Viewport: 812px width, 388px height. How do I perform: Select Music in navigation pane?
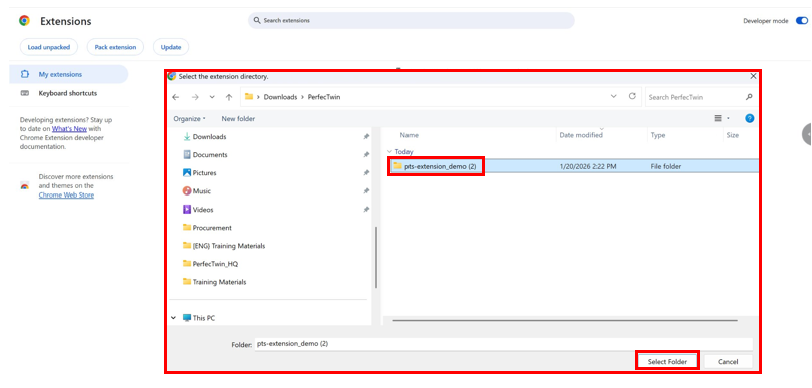coord(201,191)
